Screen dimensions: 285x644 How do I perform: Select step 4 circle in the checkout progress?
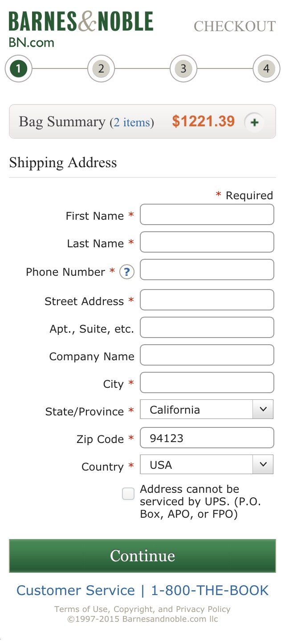point(266,69)
